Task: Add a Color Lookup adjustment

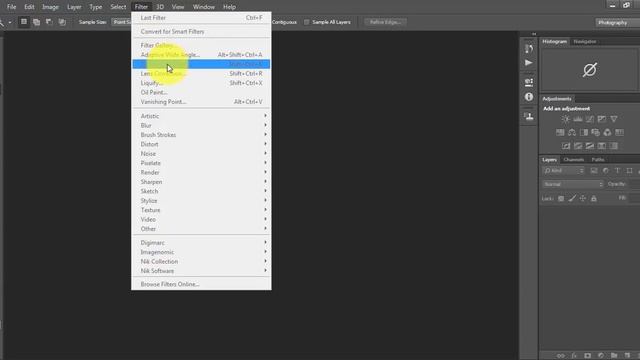Action: tap(620, 133)
